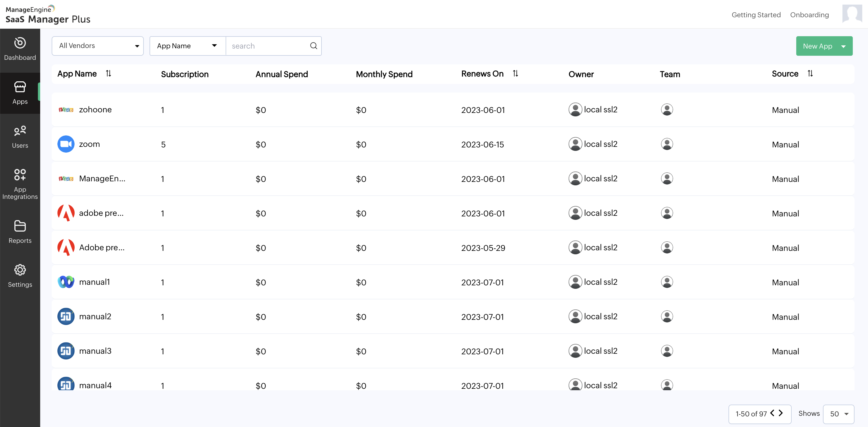The height and width of the screenshot is (427, 868).
Task: Sort by App Name arrows icon
Action: click(108, 74)
